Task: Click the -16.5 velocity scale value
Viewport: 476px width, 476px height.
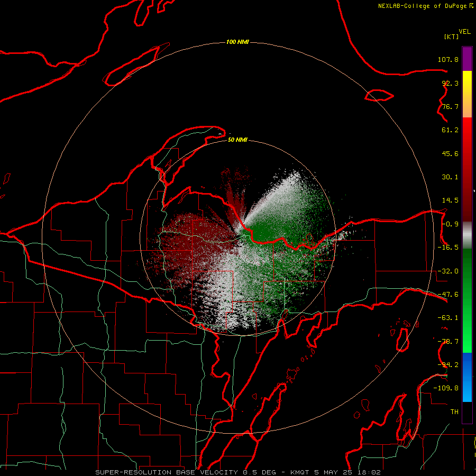Action: coord(448,248)
